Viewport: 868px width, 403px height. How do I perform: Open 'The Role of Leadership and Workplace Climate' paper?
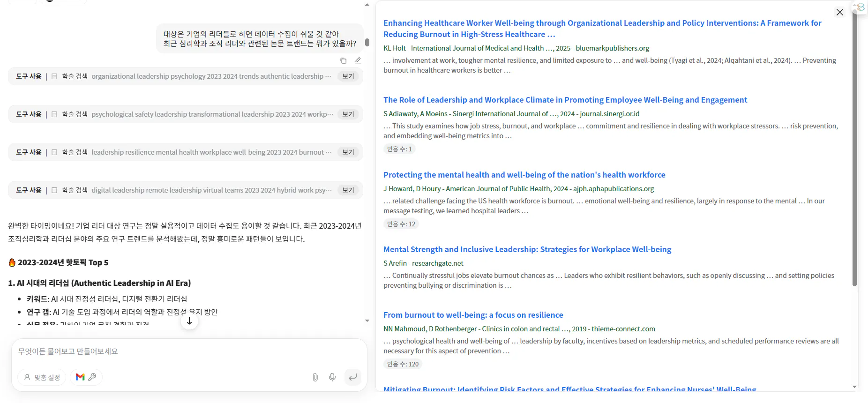pyautogui.click(x=565, y=100)
